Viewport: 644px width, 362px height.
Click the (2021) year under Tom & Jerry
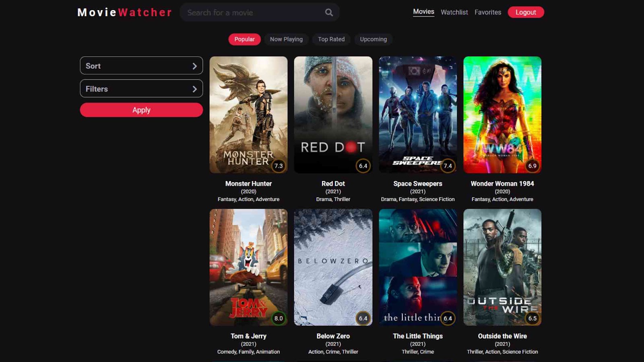click(x=249, y=344)
